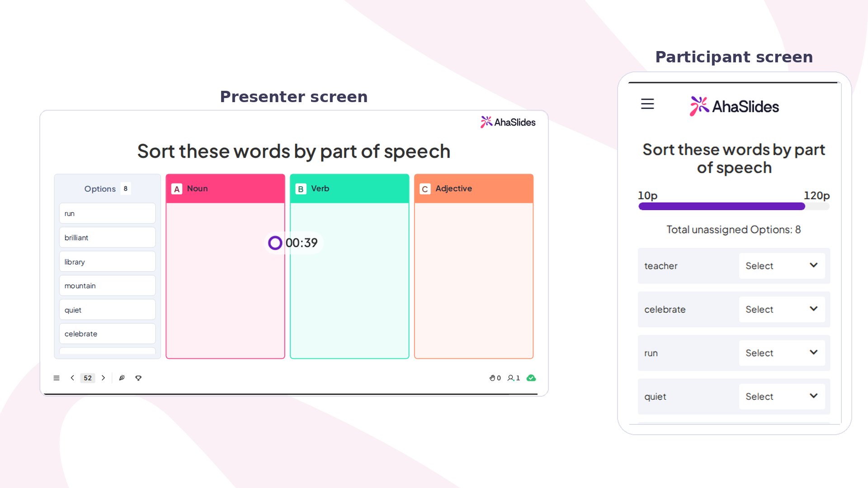This screenshot has width=868, height=488.
Task: Open the leaderboard trophy icon
Action: pyautogui.click(x=138, y=378)
